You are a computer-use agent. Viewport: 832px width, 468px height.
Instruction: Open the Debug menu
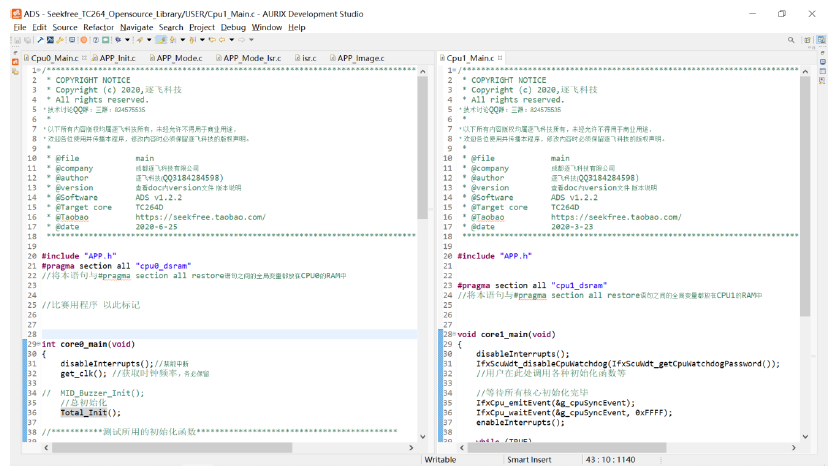click(233, 27)
